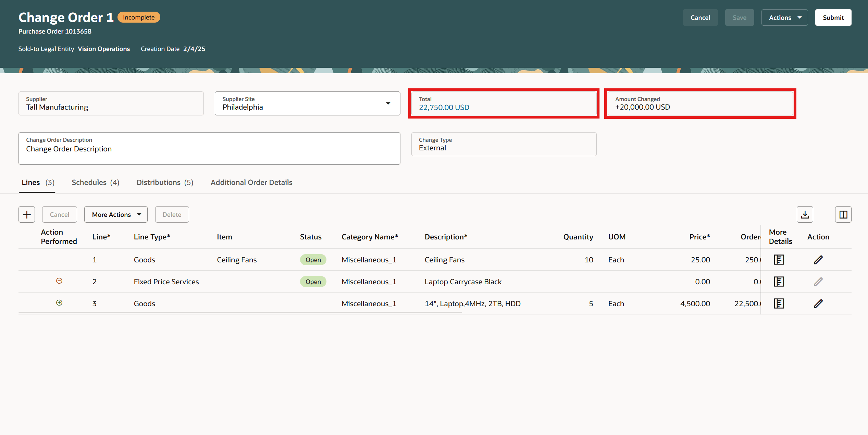Open More Details for the Ceiling Fans line
868x435 pixels.
(779, 260)
